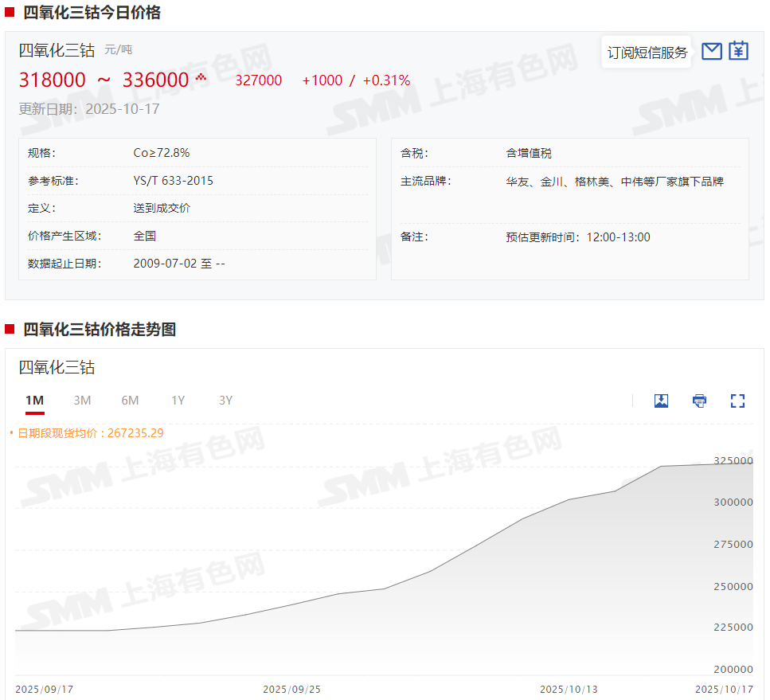This screenshot has width=770, height=700.
Task: Show the 6M price trend
Action: [x=130, y=401]
